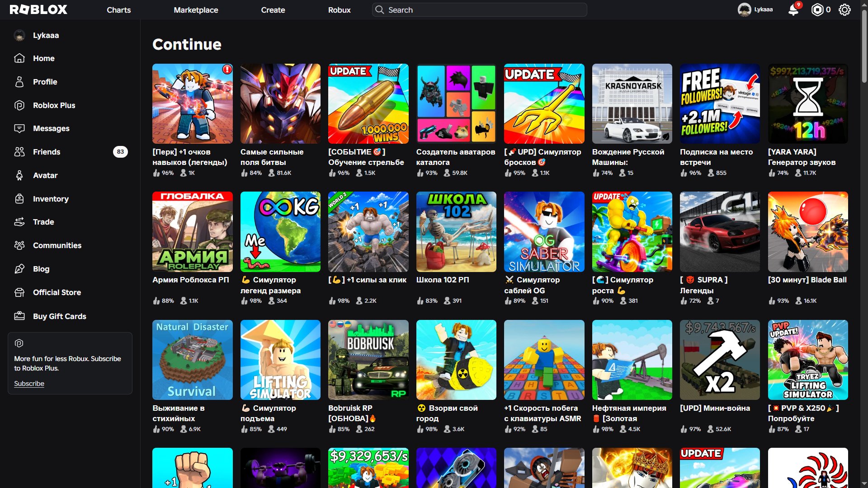Screen dimensions: 868x488
Task: Open the Marketplace tab
Action: 196,10
